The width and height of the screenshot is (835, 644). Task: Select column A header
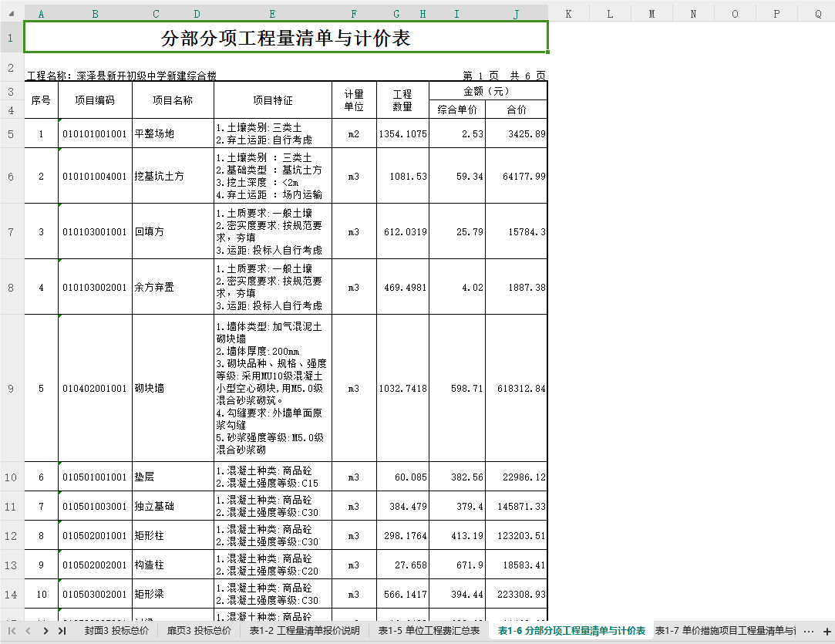coord(41,14)
